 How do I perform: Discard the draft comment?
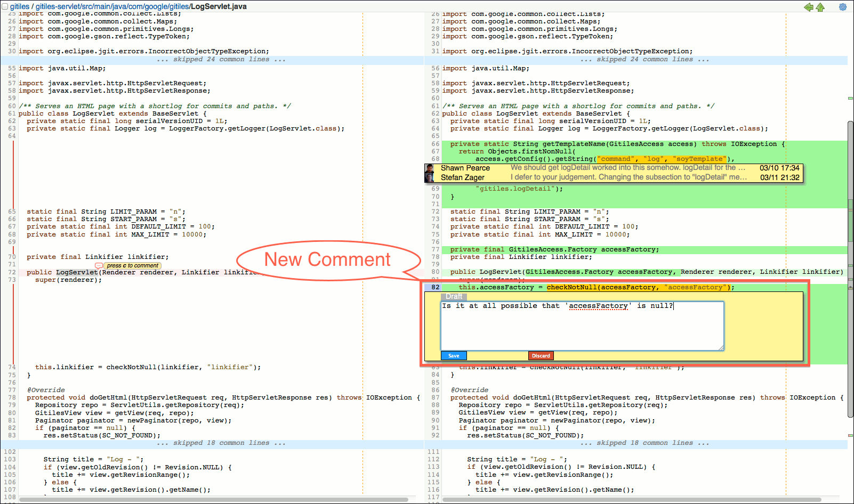(541, 355)
